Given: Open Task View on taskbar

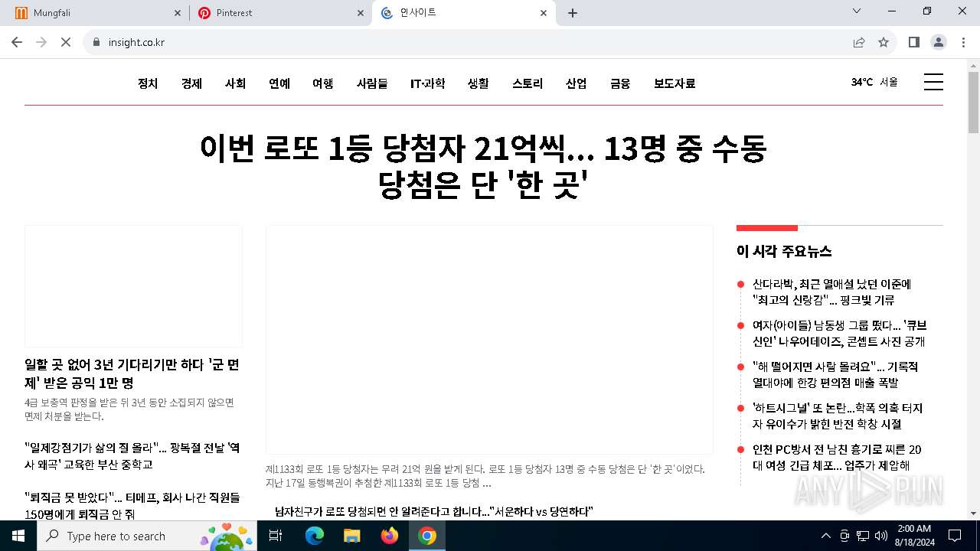Looking at the screenshot, I should point(276,536).
